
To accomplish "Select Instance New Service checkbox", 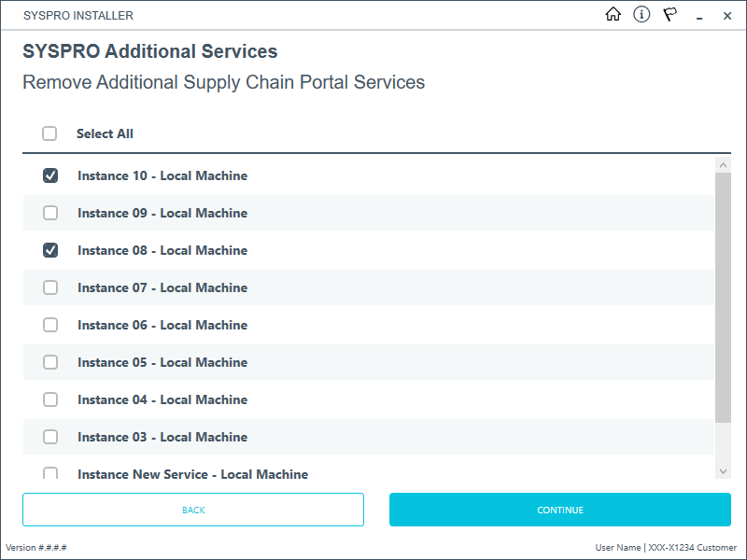I will (50, 473).
